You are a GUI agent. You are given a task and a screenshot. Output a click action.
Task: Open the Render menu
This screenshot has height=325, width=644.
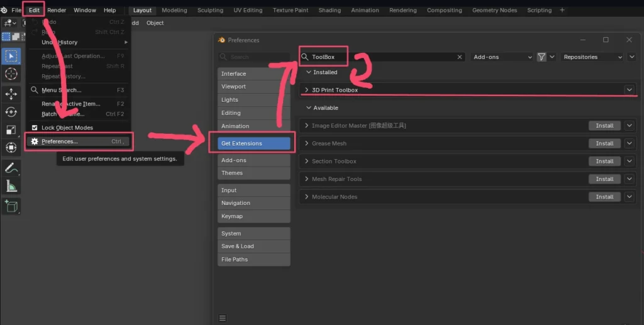pos(57,10)
